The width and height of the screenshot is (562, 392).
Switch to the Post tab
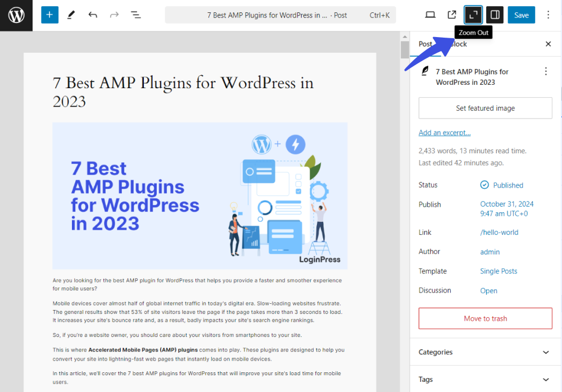coord(424,44)
